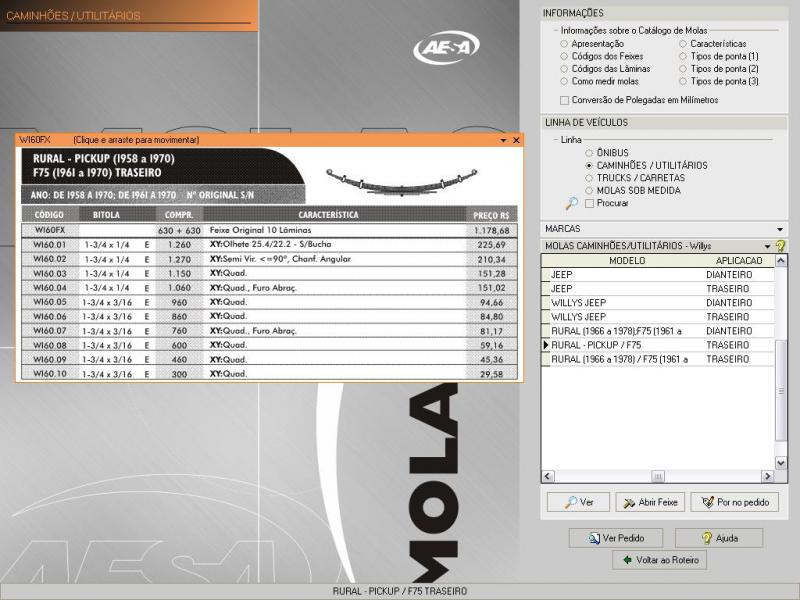Screen dimensions: 800x600
Task: Click the WI60.04 row
Action: [x=269, y=288]
